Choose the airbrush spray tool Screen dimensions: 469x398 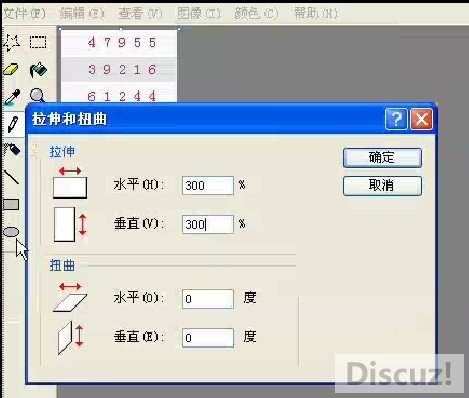click(12, 150)
